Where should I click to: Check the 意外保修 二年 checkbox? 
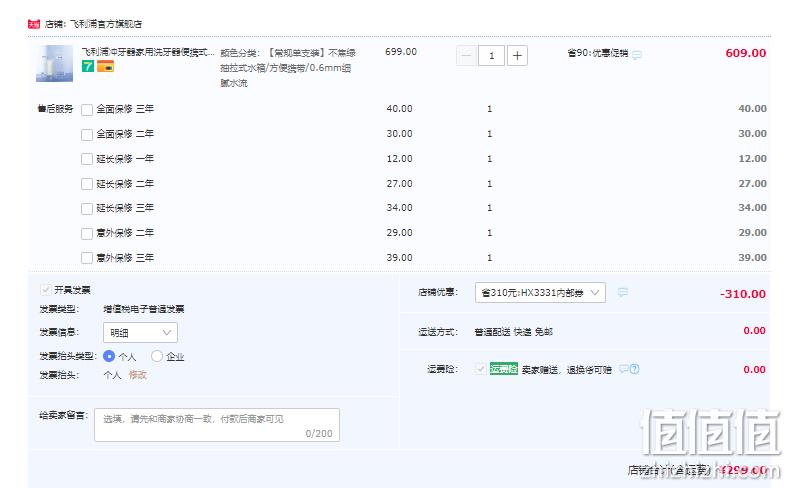pos(87,233)
